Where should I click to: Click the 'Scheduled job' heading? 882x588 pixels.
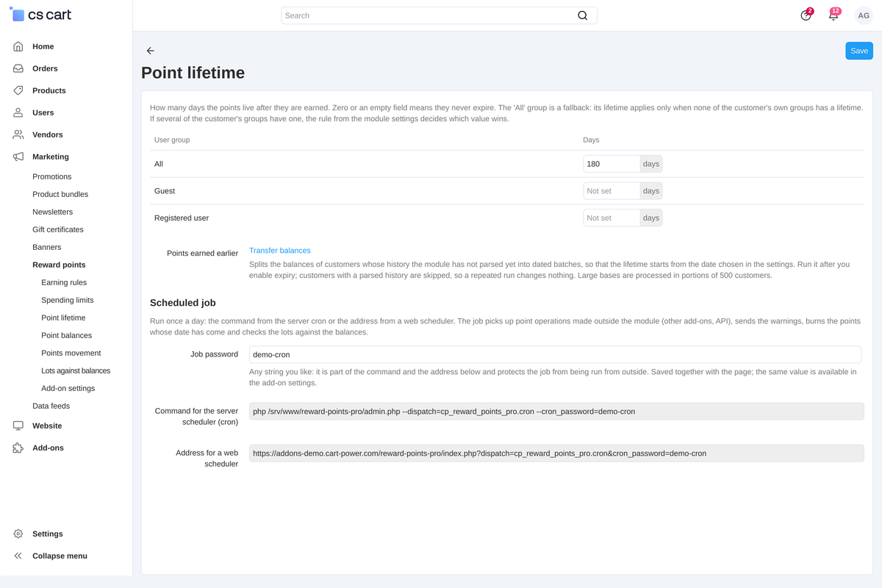[x=182, y=303]
